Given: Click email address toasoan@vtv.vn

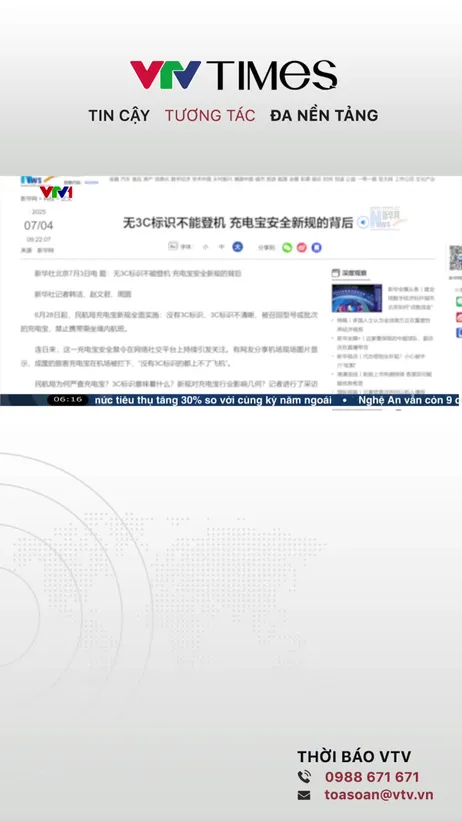Looking at the screenshot, I should tap(379, 795).
